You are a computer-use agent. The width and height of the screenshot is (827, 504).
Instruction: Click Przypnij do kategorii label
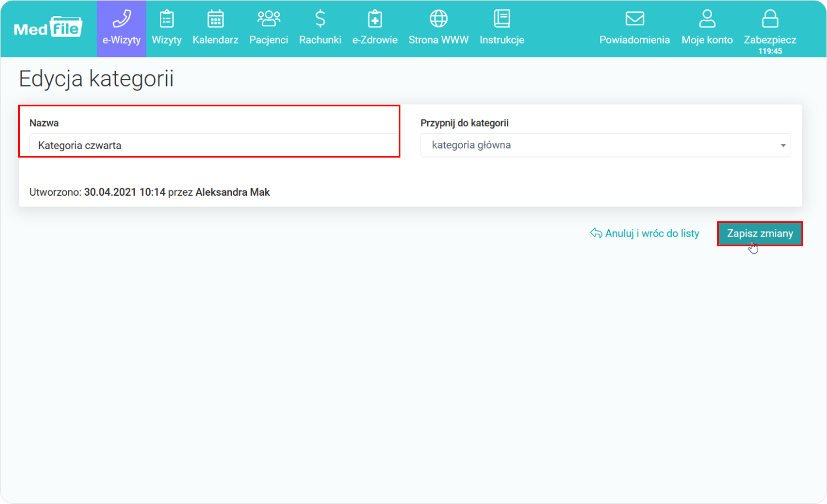pyautogui.click(x=465, y=123)
